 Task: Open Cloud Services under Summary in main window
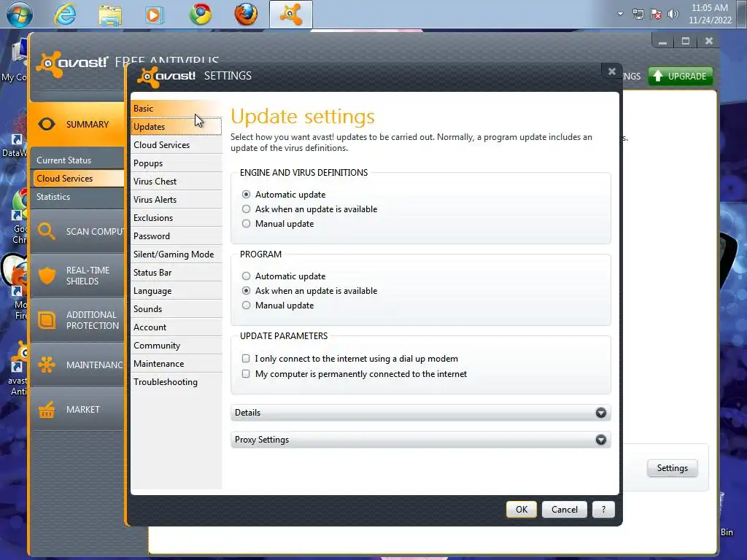pyautogui.click(x=77, y=179)
